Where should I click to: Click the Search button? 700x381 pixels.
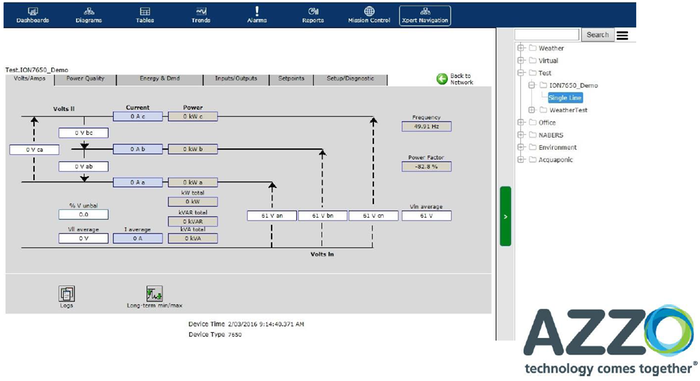coord(597,35)
